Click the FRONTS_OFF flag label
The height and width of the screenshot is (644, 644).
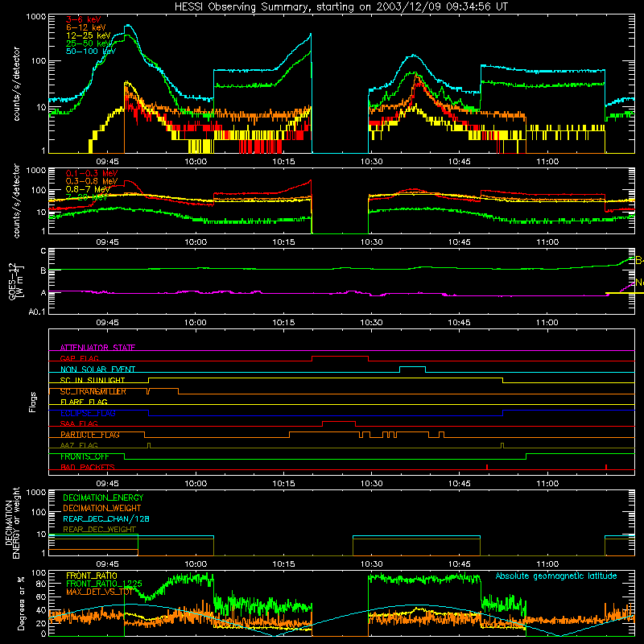click(x=85, y=456)
